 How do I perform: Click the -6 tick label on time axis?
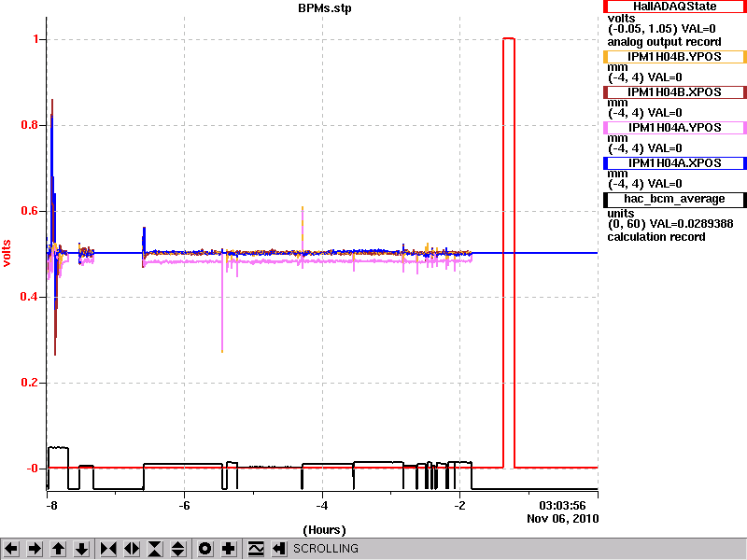click(184, 505)
